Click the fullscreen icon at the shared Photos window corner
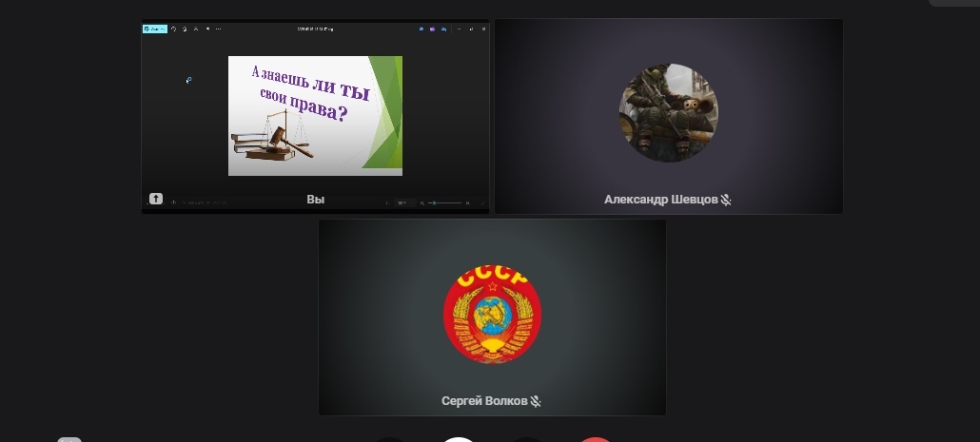The image size is (980, 442). [482, 202]
